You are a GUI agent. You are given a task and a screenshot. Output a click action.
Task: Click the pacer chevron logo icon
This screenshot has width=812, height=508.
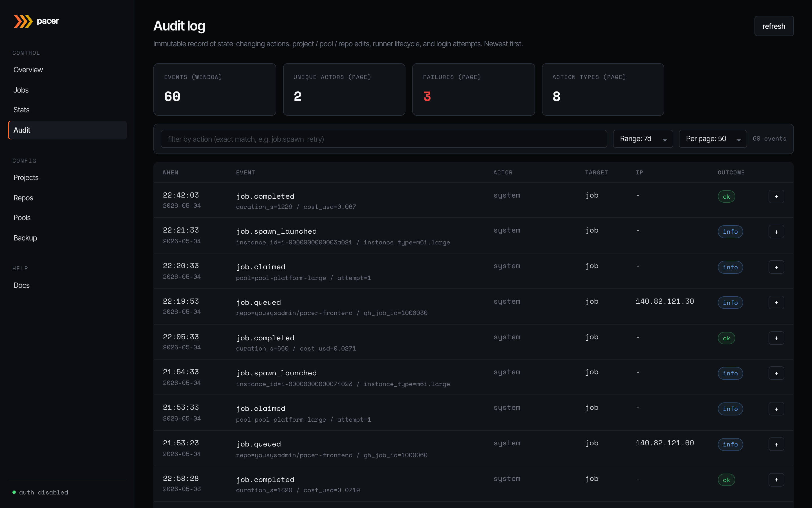click(23, 21)
